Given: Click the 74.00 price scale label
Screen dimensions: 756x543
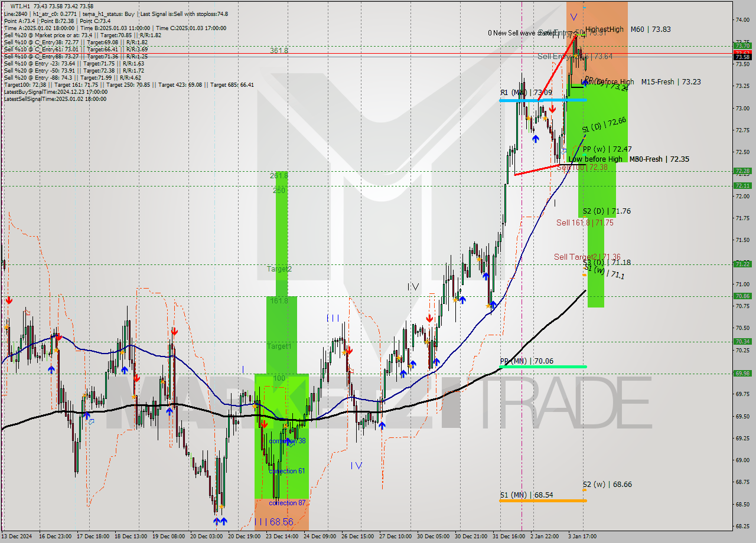Looking at the screenshot, I should tap(742, 19).
